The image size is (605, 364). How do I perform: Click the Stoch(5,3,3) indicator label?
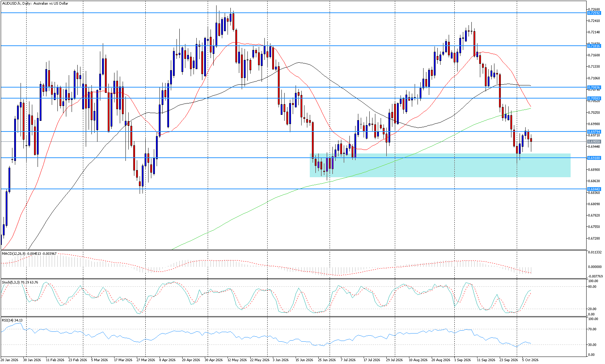pyautogui.click(x=20, y=282)
